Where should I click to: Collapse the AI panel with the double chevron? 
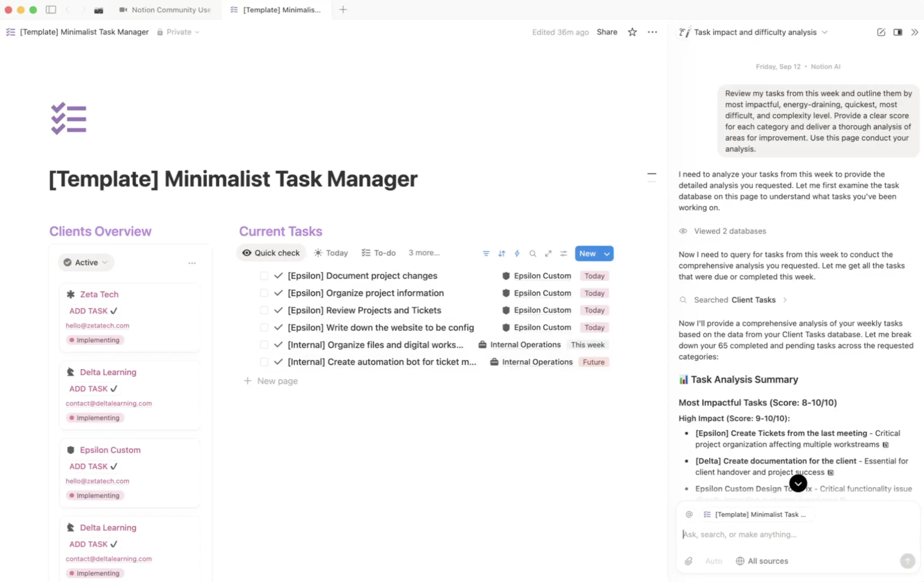915,32
